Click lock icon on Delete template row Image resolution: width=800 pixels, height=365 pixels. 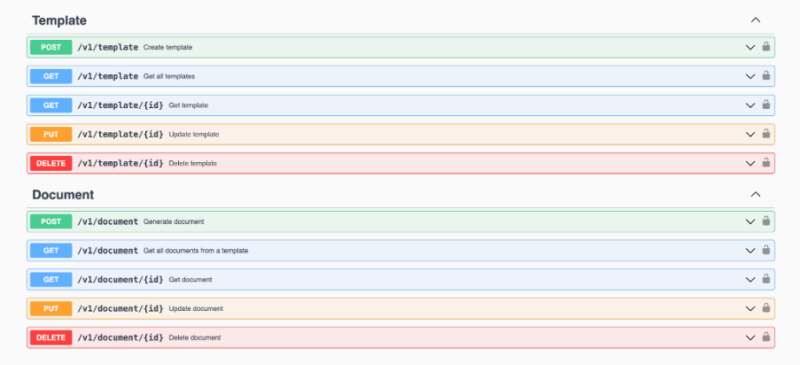[766, 163]
